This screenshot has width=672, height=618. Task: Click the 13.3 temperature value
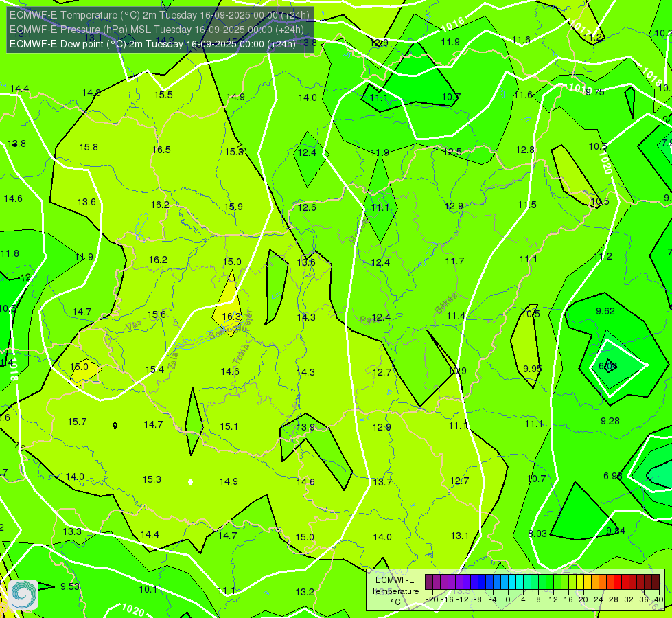(x=72, y=531)
